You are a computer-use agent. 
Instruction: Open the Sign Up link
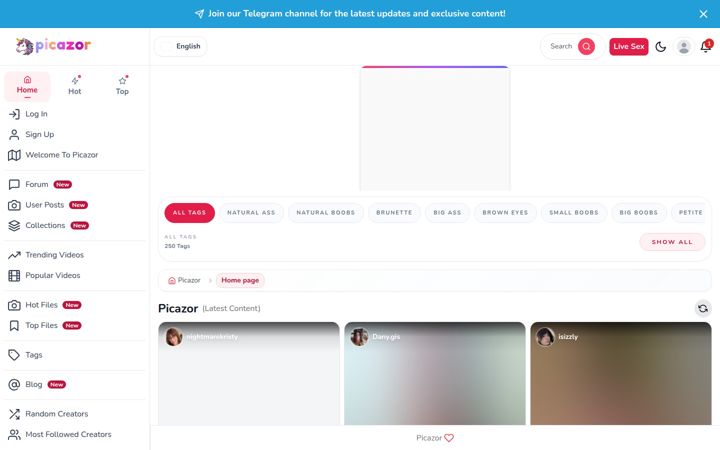coord(39,134)
